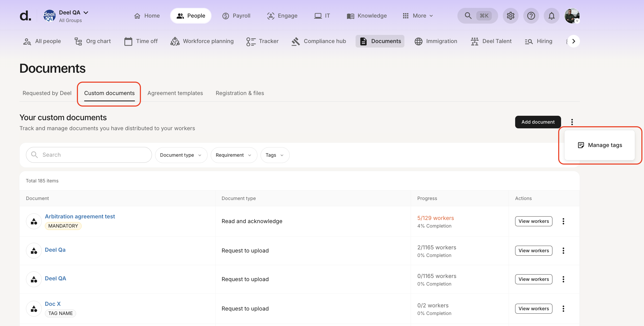The width and height of the screenshot is (644, 326).
Task: Click View workers for Doc X
Action: pos(534,309)
